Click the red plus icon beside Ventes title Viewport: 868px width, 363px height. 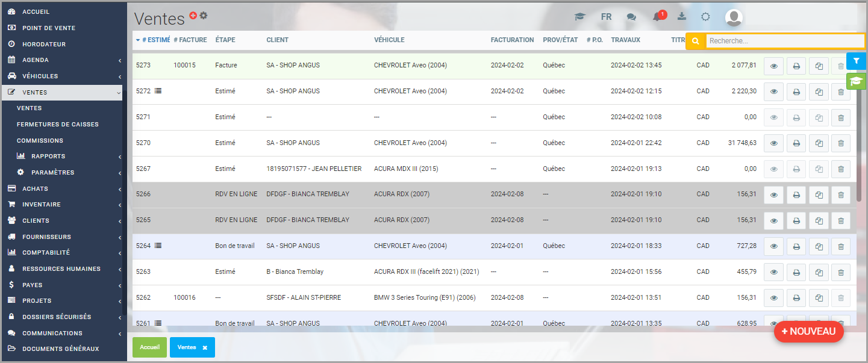coord(193,16)
